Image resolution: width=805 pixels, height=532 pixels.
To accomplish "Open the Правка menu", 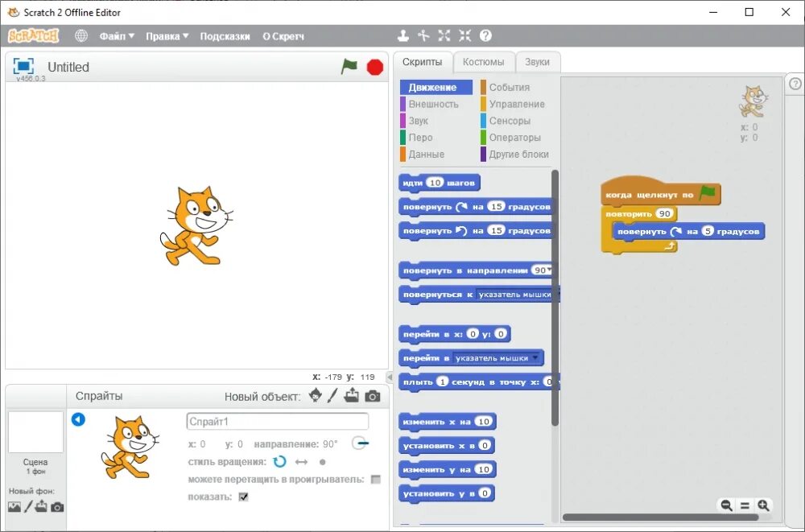I will [x=167, y=36].
